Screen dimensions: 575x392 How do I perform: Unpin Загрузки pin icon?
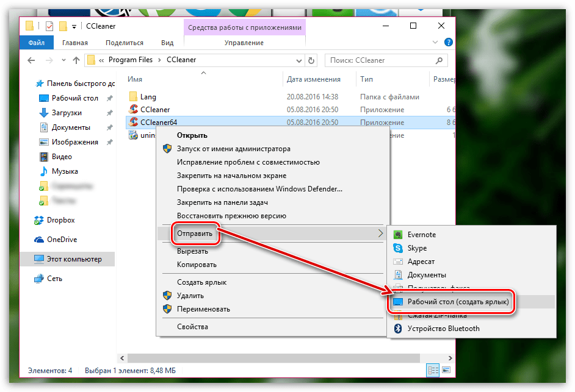coord(109,113)
